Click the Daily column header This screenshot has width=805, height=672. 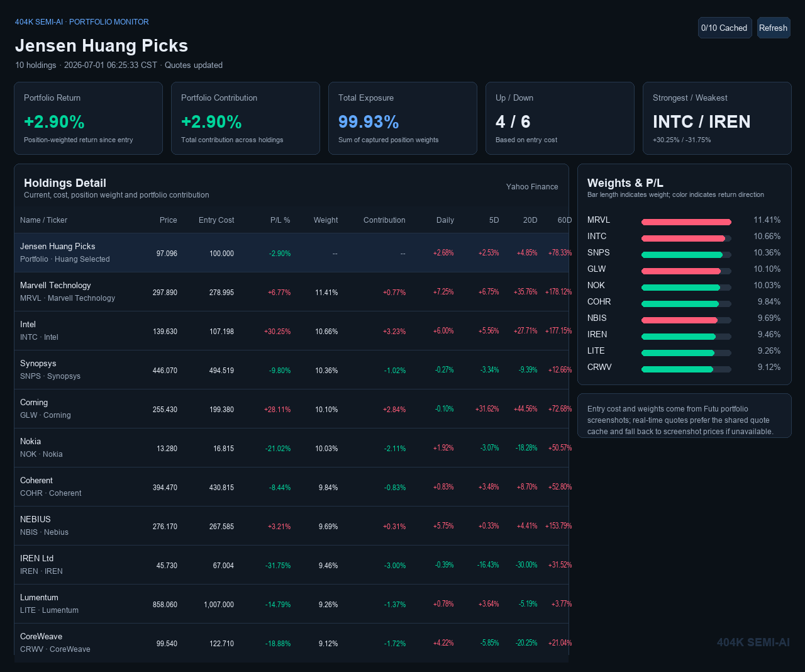pyautogui.click(x=445, y=220)
